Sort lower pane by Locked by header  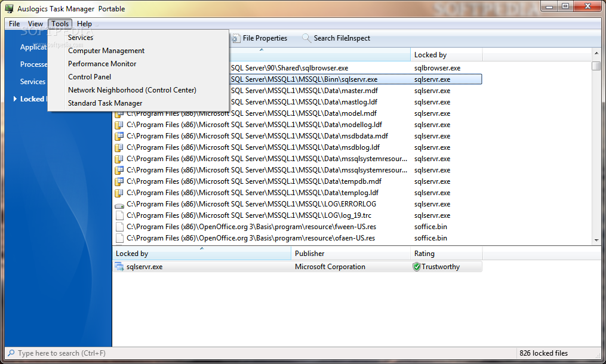click(202, 254)
